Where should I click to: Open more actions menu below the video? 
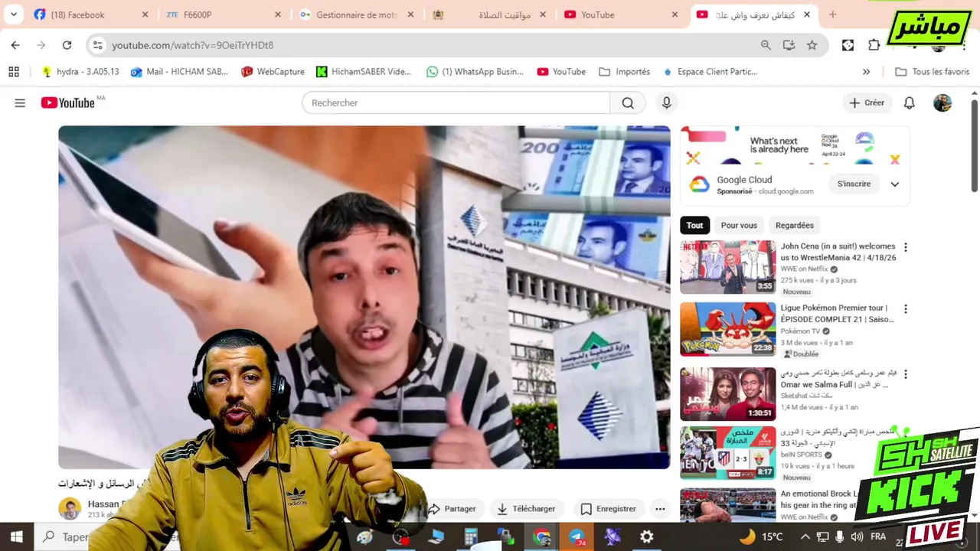[x=660, y=509]
